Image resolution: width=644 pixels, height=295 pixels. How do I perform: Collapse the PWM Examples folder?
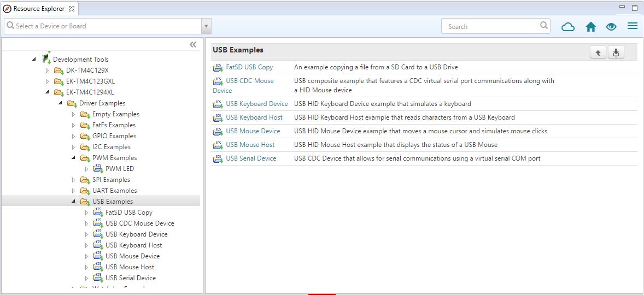point(74,158)
